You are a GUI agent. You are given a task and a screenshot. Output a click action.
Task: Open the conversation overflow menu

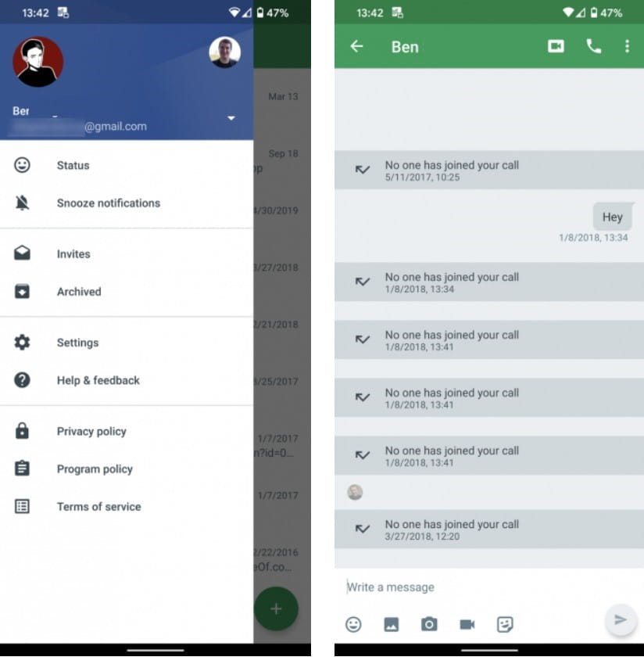point(627,46)
